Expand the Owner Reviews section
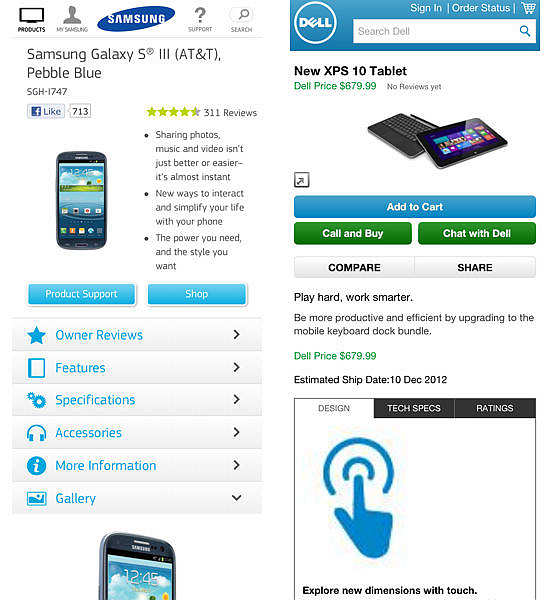The image size is (550, 600). pos(137,335)
